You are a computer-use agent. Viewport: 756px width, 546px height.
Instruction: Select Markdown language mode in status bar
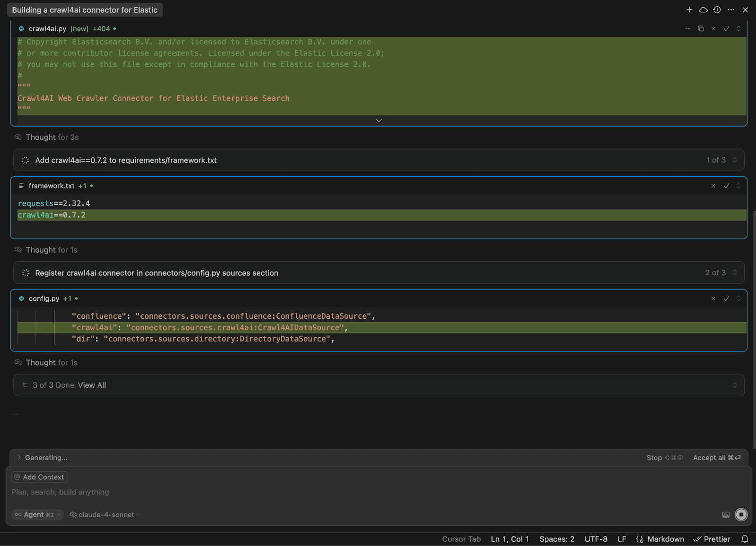(660, 539)
